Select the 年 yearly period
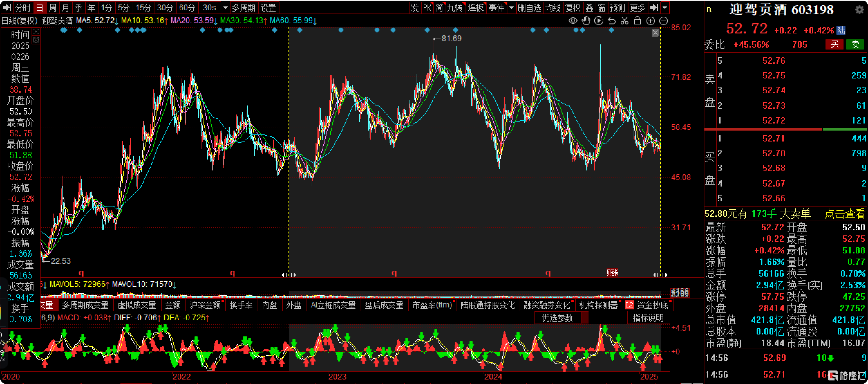 [91, 7]
